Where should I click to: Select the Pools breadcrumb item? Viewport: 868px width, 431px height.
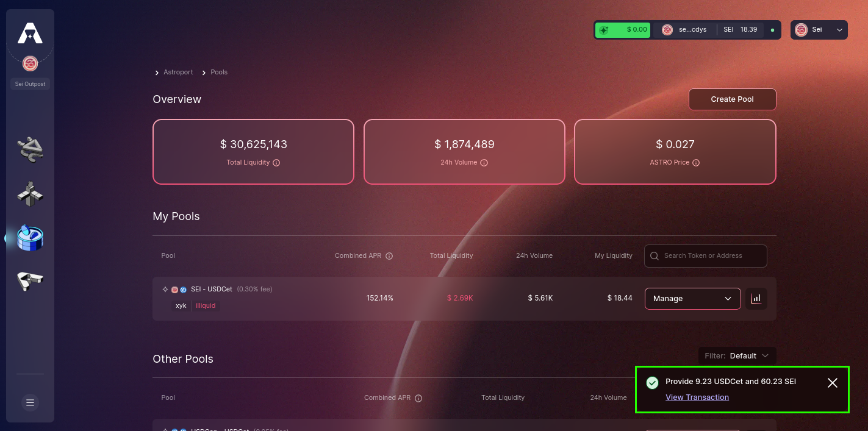219,72
